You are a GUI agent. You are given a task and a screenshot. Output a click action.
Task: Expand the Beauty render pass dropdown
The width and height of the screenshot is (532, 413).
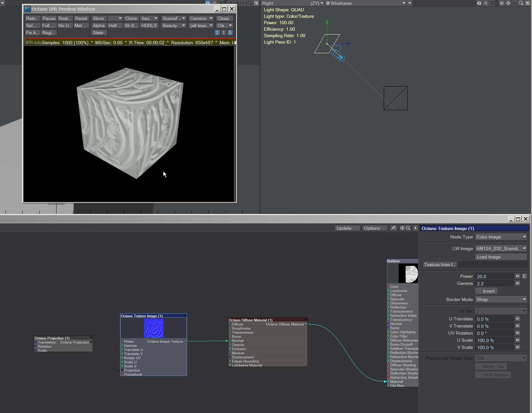point(174,25)
